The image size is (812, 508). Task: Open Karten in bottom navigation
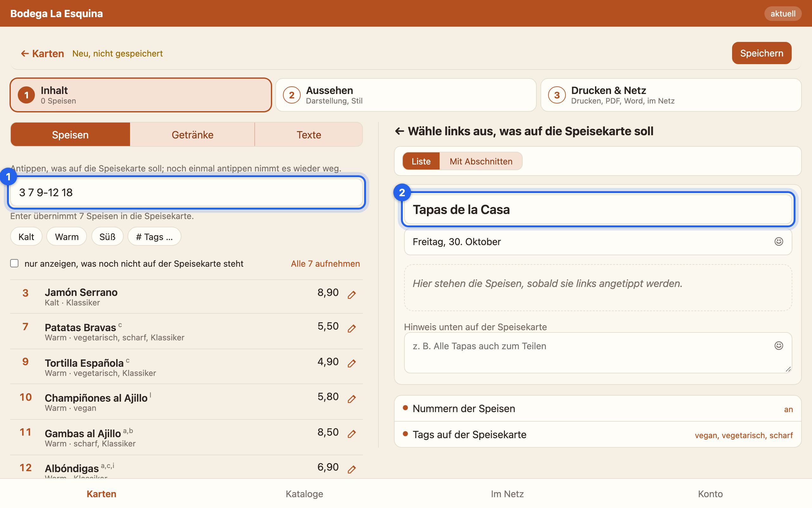pos(101,494)
